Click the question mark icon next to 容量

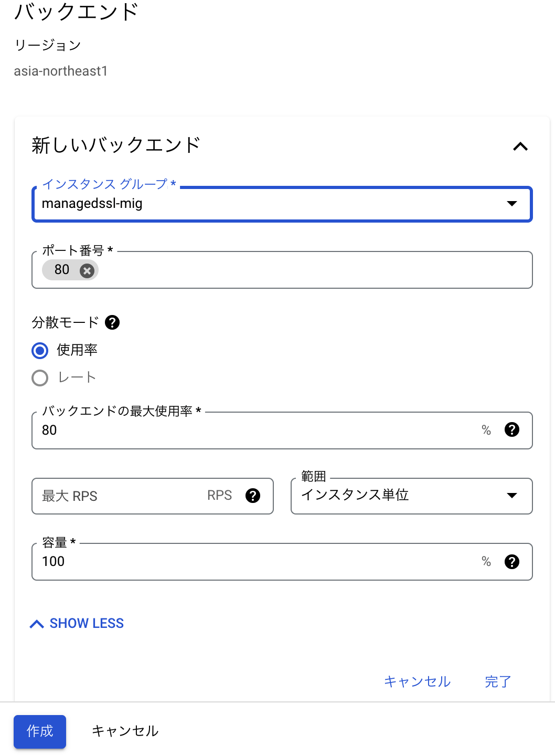click(x=511, y=562)
